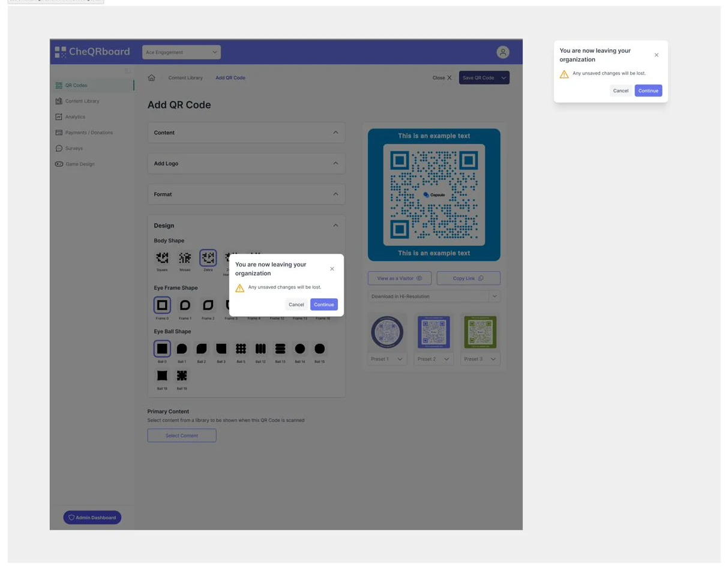Click the large QR code preview
This screenshot has height=570, width=728.
(x=434, y=194)
